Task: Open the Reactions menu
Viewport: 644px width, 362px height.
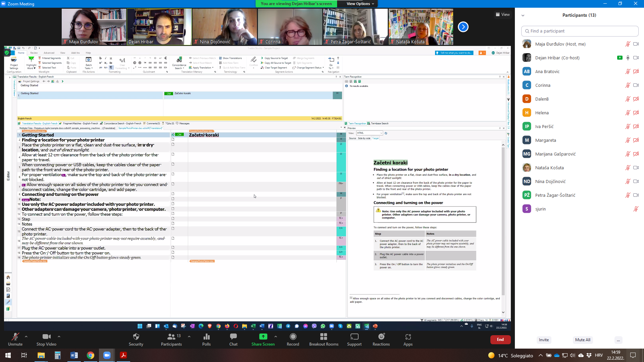Action: coord(381,337)
